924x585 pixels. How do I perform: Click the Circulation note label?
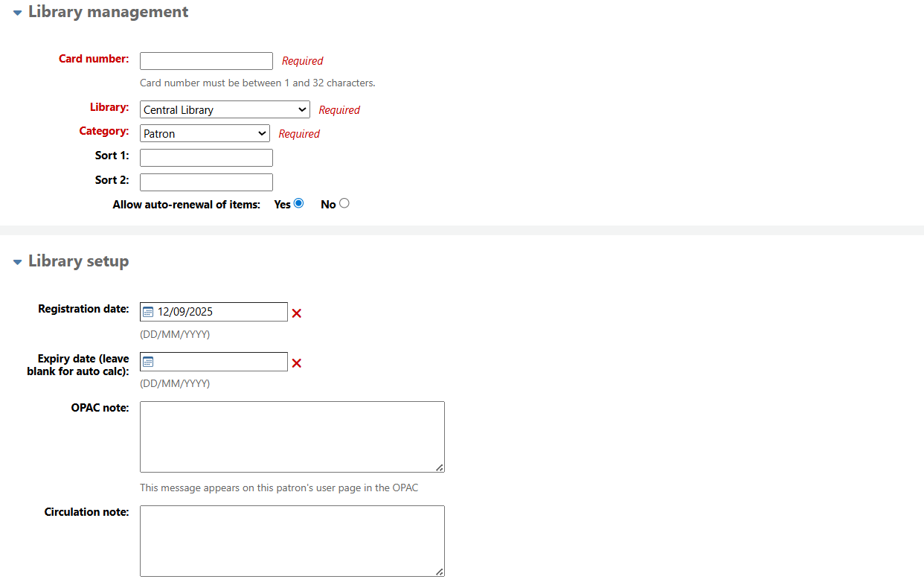(x=86, y=512)
